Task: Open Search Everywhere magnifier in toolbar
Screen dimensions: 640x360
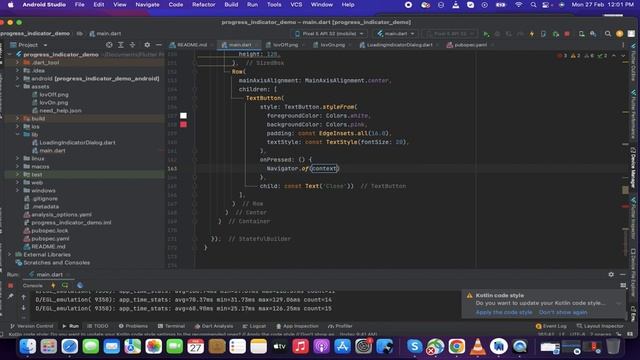Action: pos(608,34)
